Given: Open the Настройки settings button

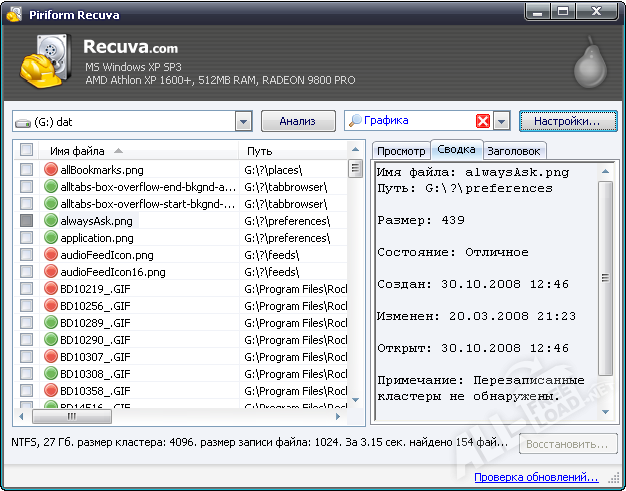Looking at the screenshot, I should point(567,121).
